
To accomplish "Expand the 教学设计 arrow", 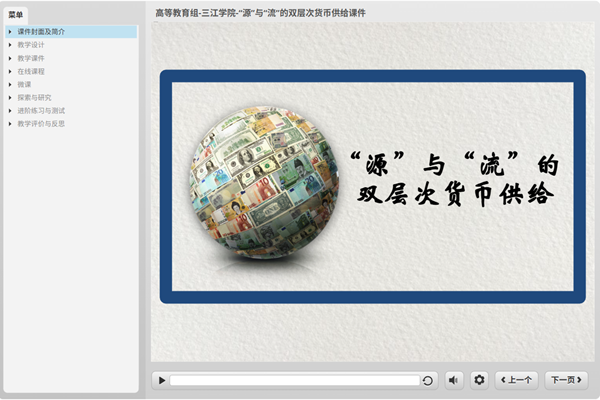I will (10, 45).
